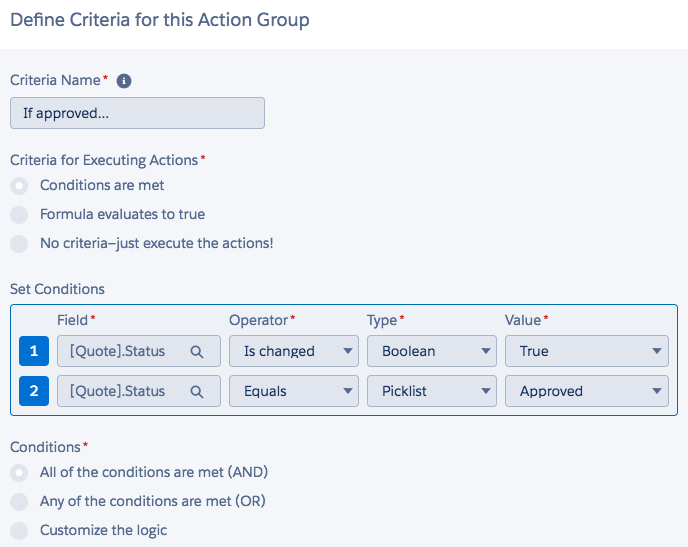Click the first [Quote].Status field input

pyautogui.click(x=120, y=351)
